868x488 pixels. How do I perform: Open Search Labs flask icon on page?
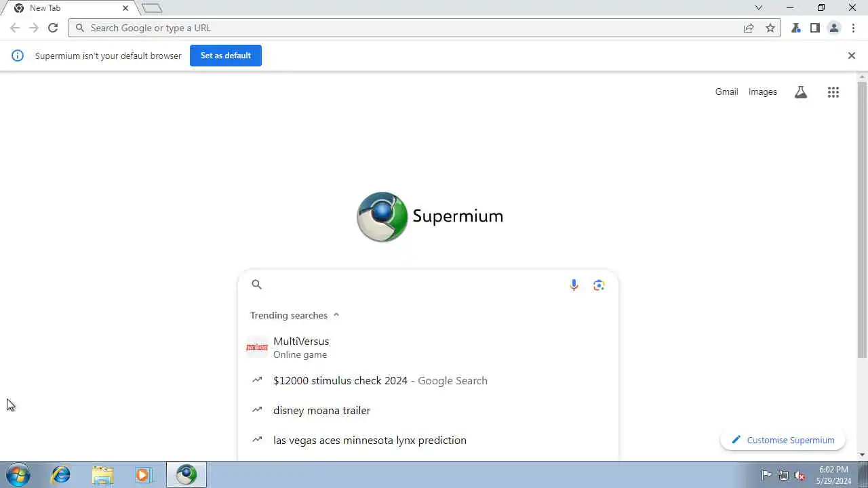pyautogui.click(x=801, y=92)
